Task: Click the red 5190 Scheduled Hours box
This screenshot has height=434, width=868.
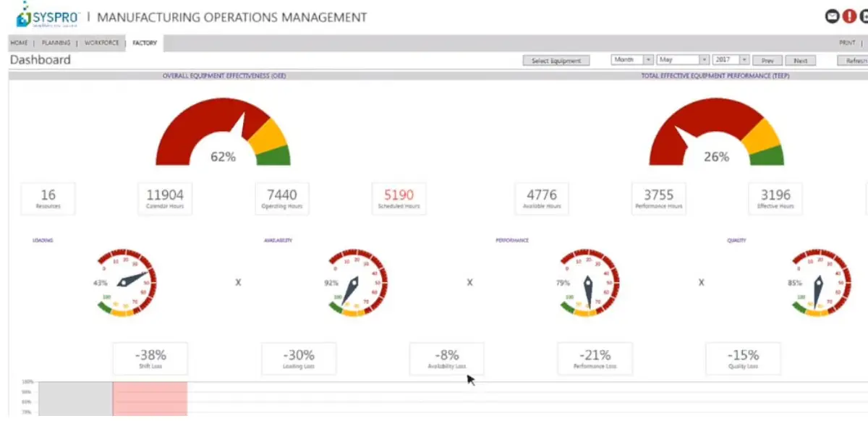Action: 399,199
